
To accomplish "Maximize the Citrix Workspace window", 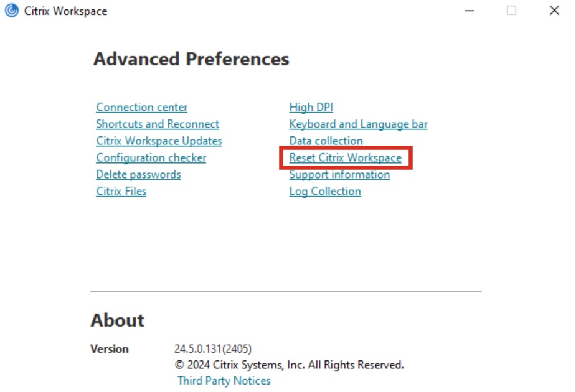I will point(512,11).
